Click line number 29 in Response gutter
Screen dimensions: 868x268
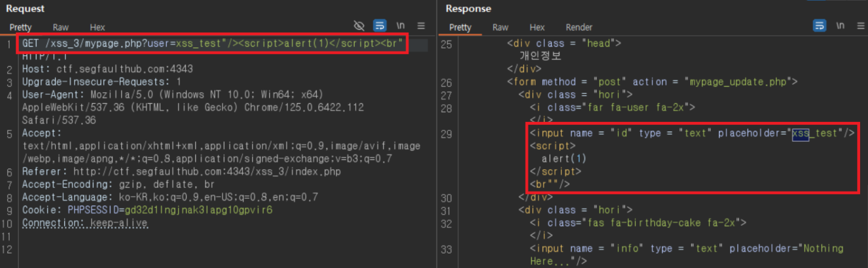click(447, 133)
